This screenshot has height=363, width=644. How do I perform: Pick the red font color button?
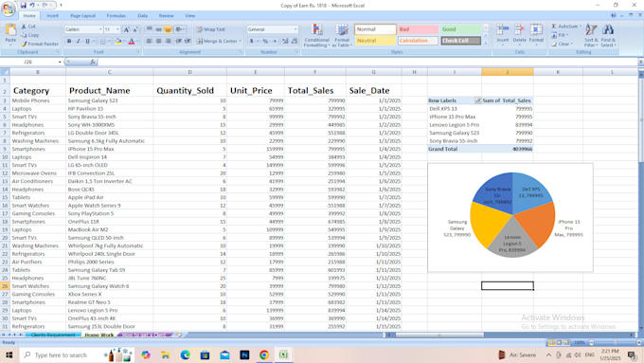point(132,41)
